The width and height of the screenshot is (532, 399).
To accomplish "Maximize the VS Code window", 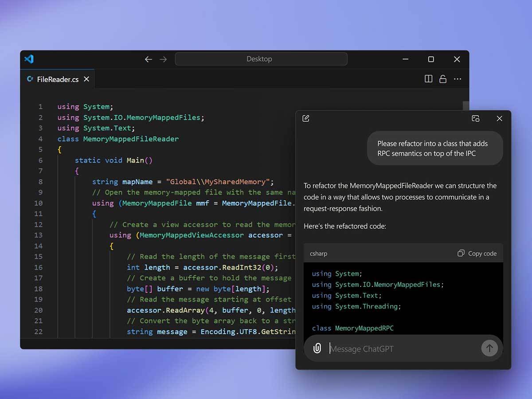I will 430,59.
